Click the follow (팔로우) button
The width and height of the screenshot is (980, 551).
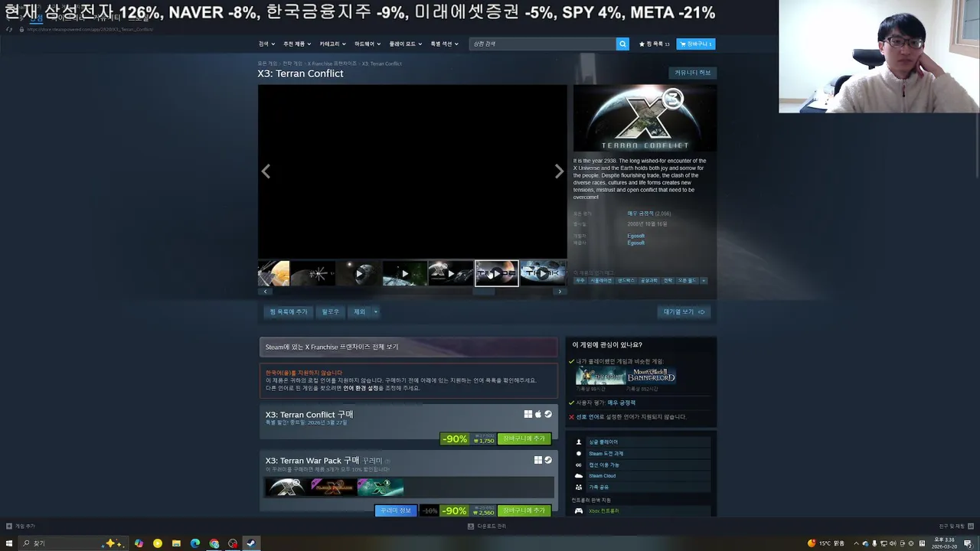click(x=330, y=312)
